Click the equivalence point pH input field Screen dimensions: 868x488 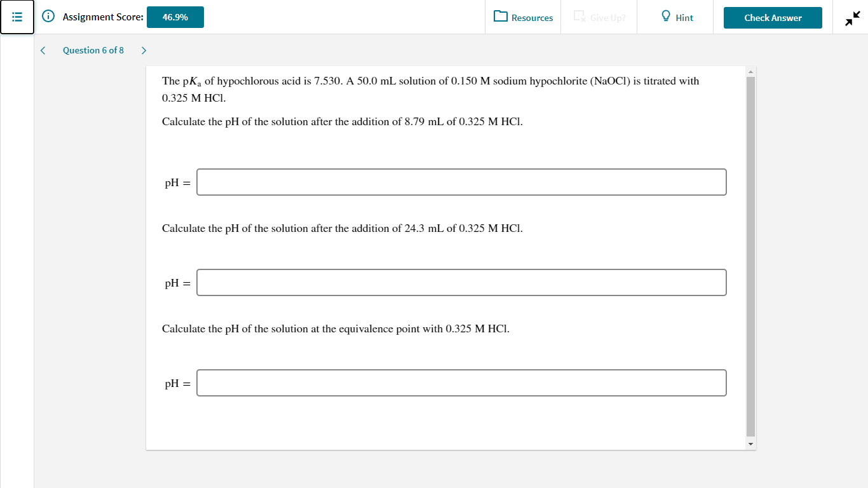[461, 383]
